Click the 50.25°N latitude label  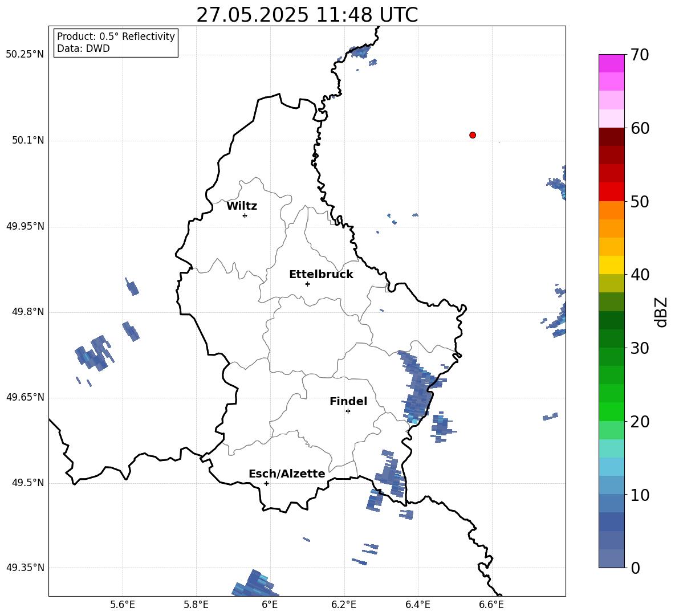pyautogui.click(x=25, y=55)
